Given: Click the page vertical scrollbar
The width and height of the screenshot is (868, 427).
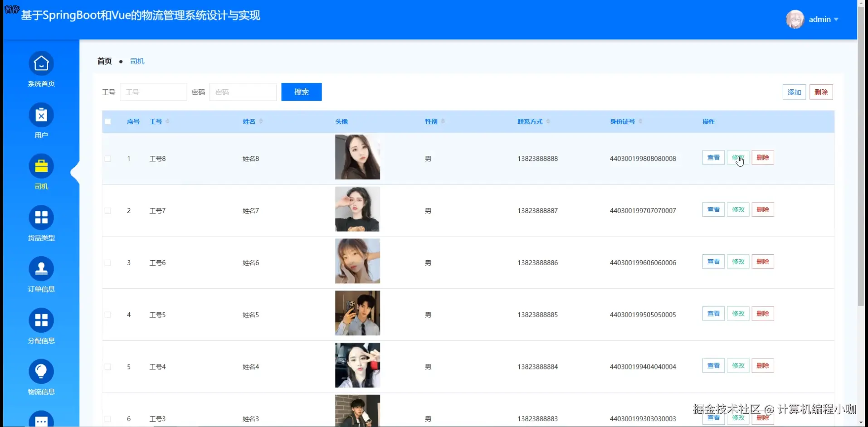Looking at the screenshot, I should (861, 156).
